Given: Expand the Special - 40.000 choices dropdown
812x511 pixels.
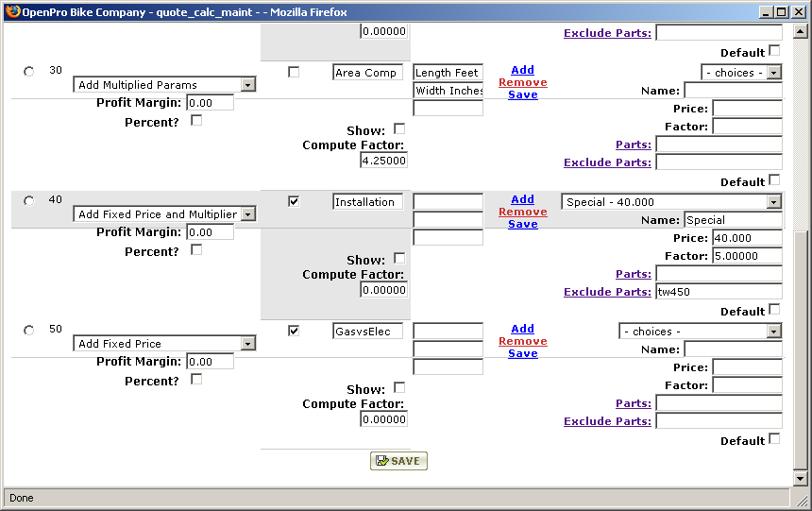Looking at the screenshot, I should pyautogui.click(x=671, y=202).
